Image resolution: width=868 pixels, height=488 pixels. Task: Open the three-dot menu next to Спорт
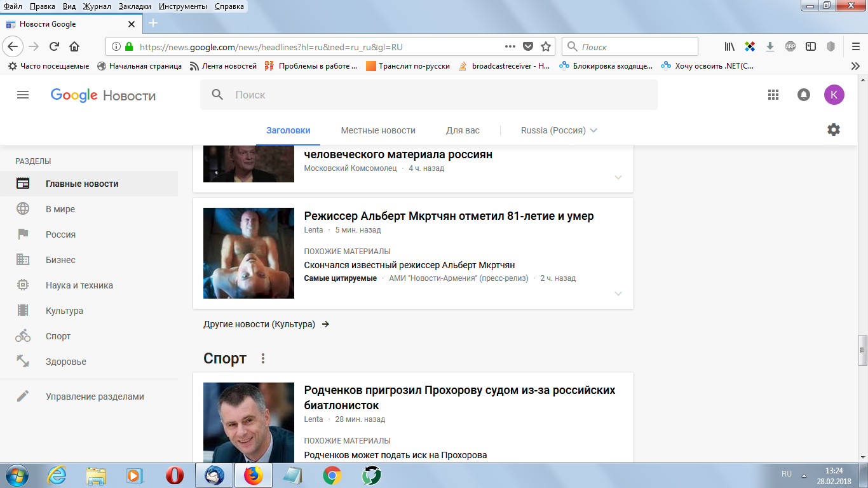click(263, 359)
